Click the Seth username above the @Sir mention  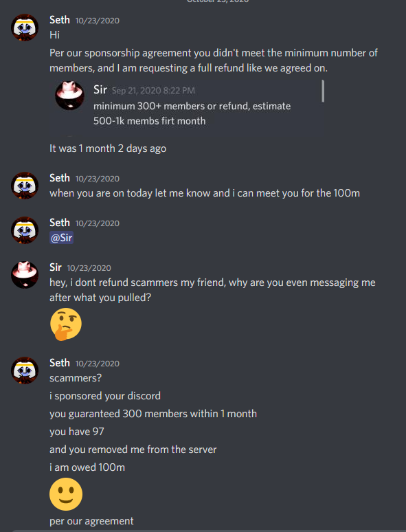tap(60, 223)
